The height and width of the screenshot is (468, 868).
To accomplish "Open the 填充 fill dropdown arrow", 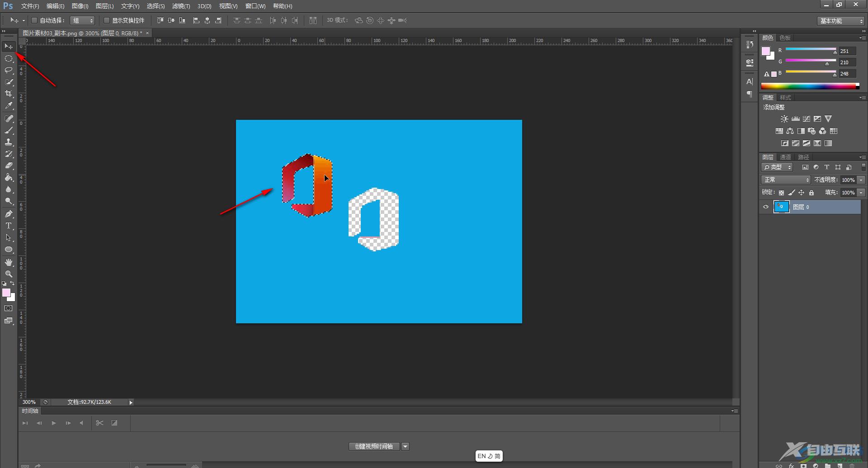I will pyautogui.click(x=861, y=193).
